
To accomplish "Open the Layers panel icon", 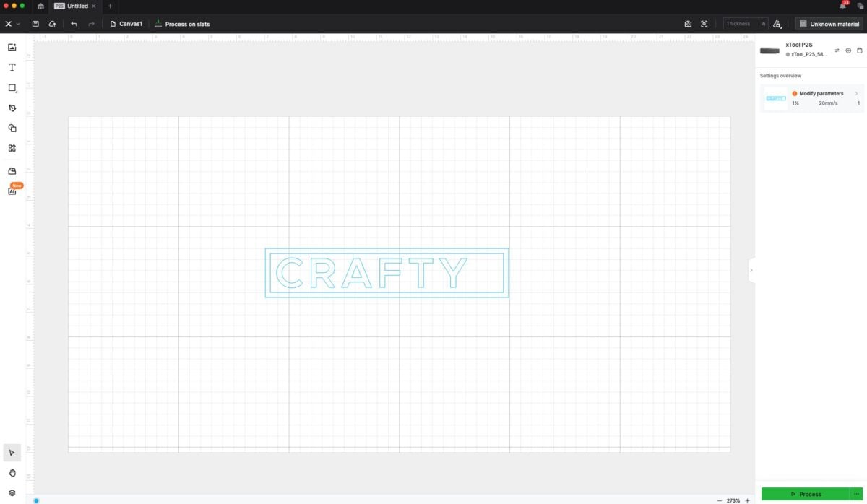I will (12, 493).
